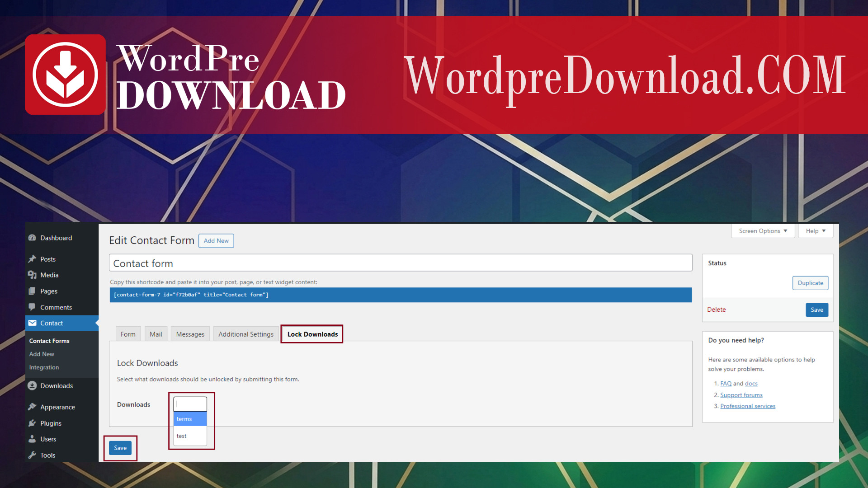
Task: Click the Dashboard gauge icon
Action: tap(32, 238)
